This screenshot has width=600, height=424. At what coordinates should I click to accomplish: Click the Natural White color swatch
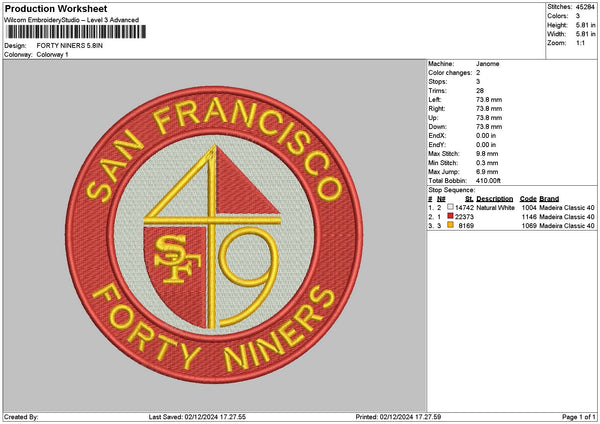450,207
